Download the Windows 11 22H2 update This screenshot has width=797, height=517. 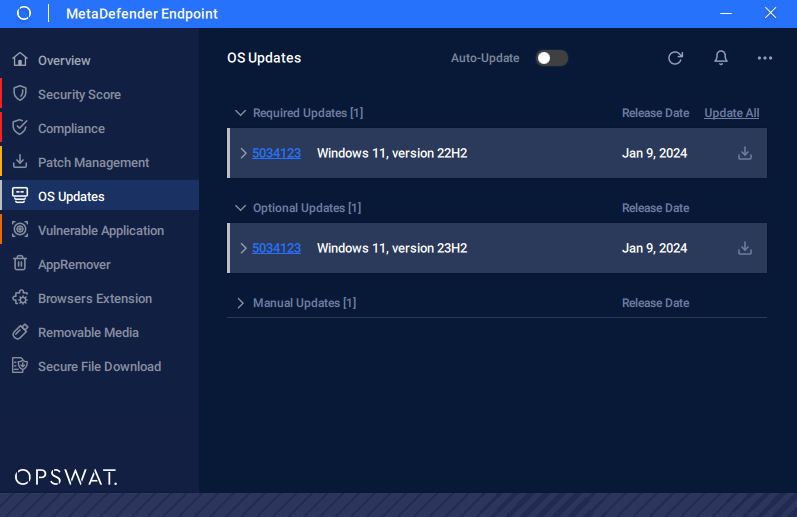pyautogui.click(x=745, y=153)
